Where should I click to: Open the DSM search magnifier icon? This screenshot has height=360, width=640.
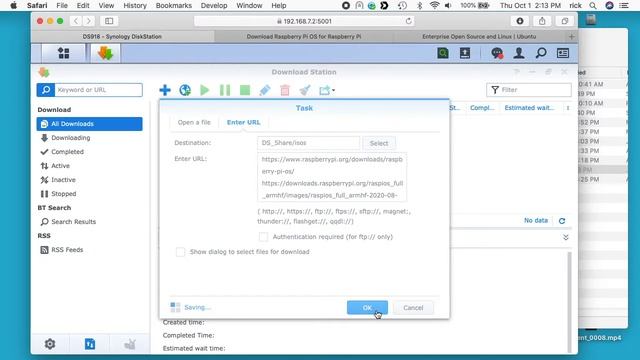tap(541, 53)
